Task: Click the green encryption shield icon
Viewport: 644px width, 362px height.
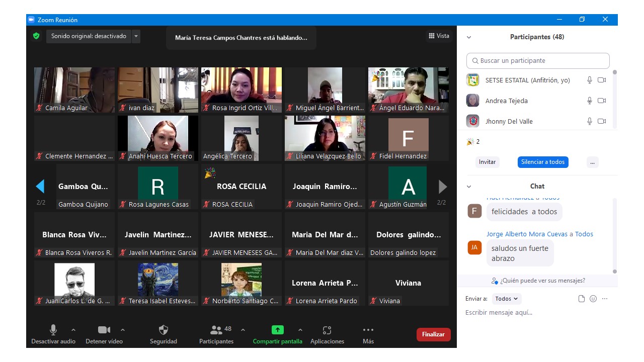Action: click(36, 36)
